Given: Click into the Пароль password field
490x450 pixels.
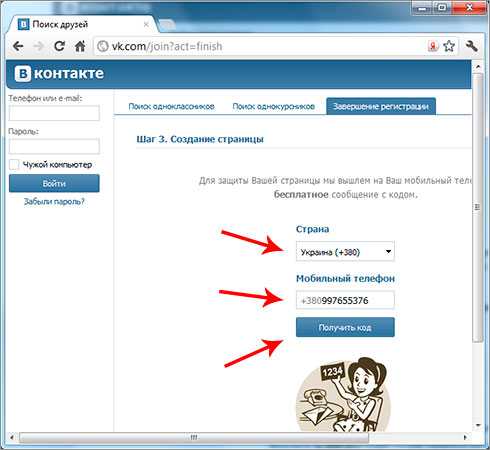Looking at the screenshot, I should [x=54, y=146].
